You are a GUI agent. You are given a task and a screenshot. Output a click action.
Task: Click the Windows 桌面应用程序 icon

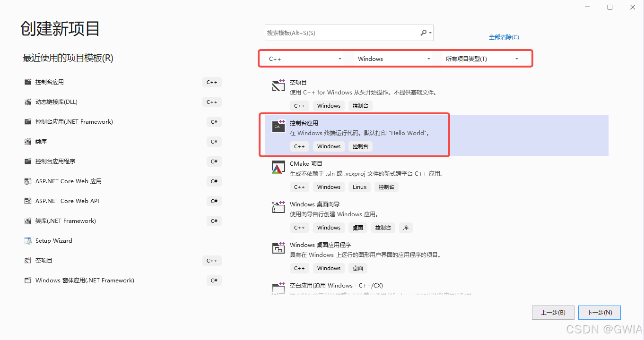[x=278, y=248]
